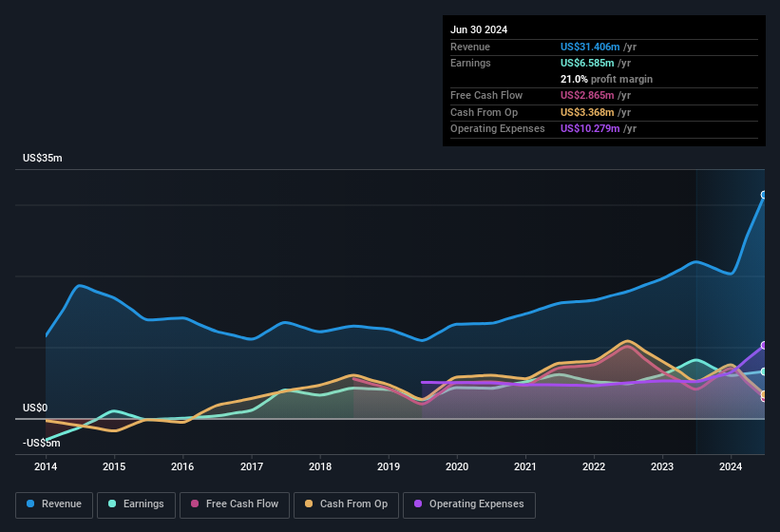Click the 2016 x-axis label
Image resolution: width=780 pixels, height=532 pixels.
[182, 466]
